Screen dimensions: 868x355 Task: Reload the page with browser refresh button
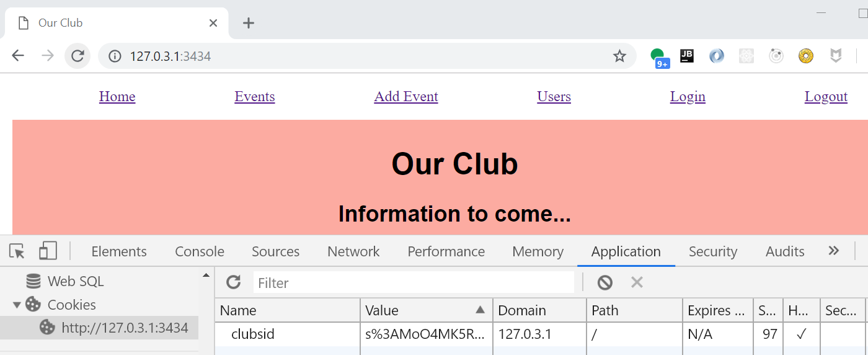coord(77,56)
